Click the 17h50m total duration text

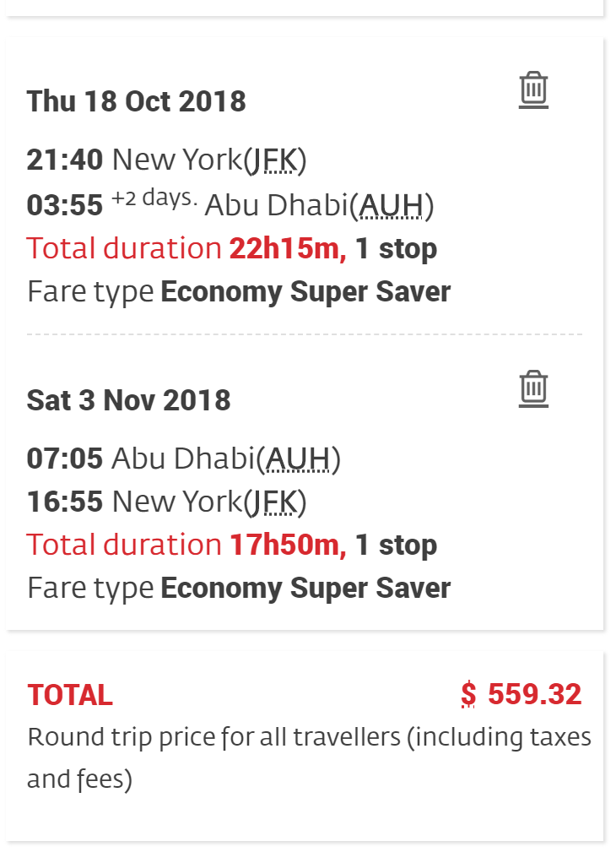tap(287, 545)
